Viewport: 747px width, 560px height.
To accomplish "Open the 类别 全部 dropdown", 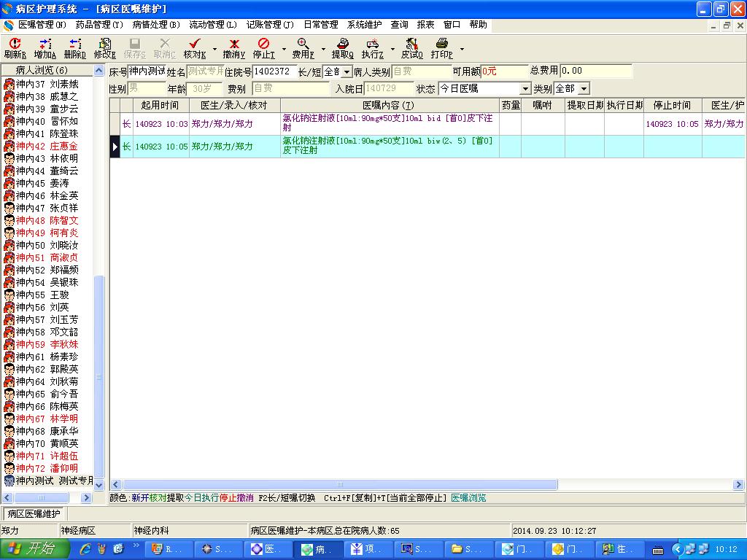I will (x=584, y=89).
